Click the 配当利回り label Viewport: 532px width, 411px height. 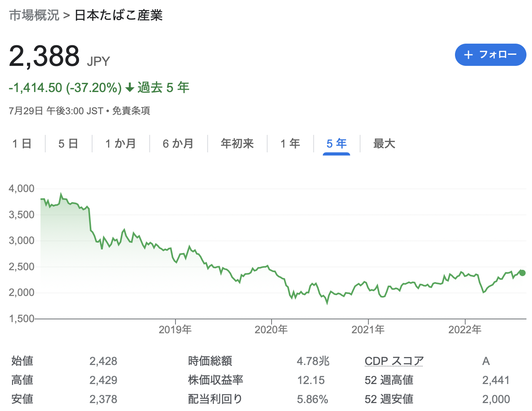coord(215,399)
